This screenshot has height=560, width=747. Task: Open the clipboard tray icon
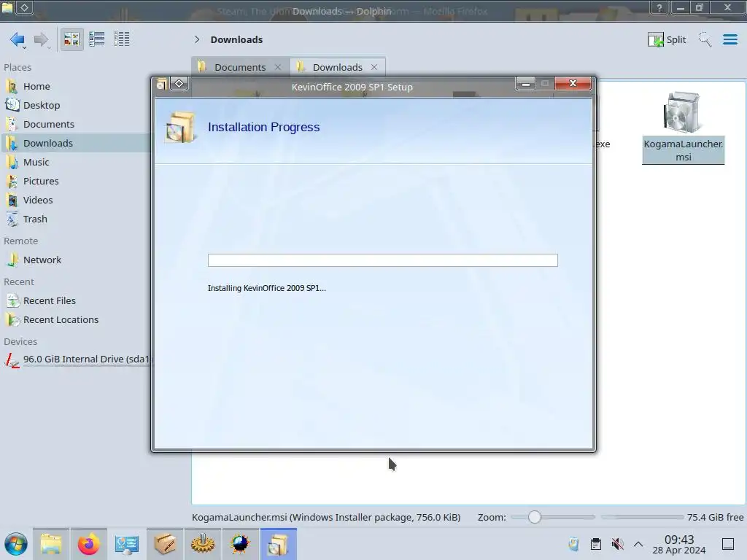pyautogui.click(x=595, y=544)
